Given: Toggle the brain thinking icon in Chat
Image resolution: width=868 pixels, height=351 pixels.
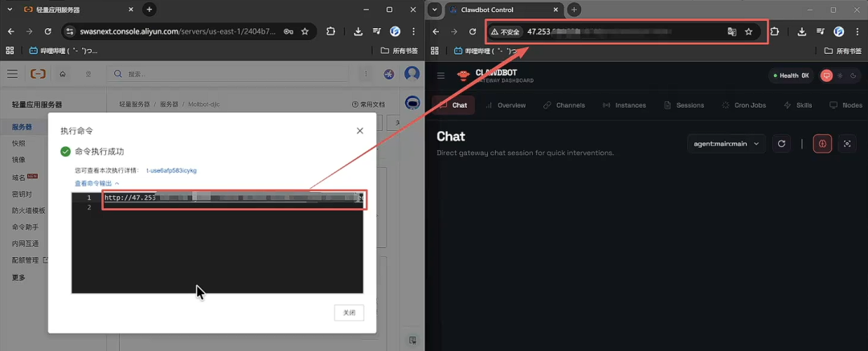Looking at the screenshot, I should (x=822, y=144).
